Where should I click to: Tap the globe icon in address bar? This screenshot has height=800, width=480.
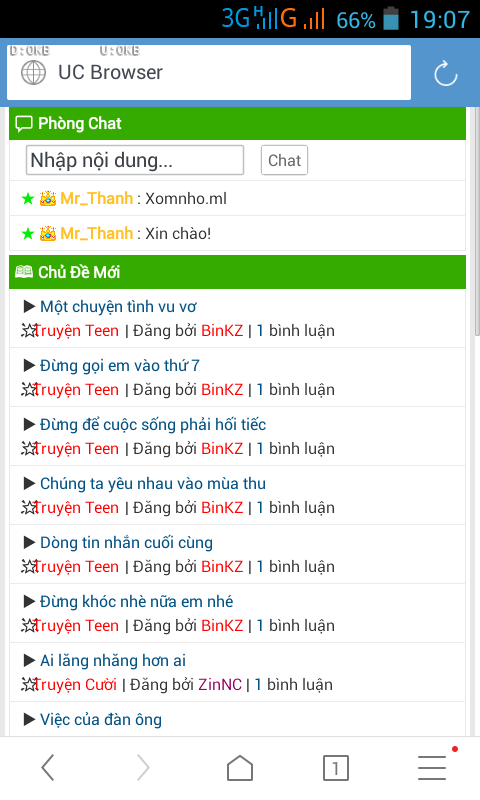[x=33, y=72]
